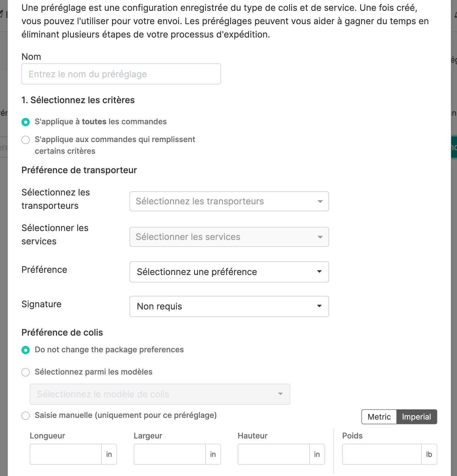Select "S'applique à toutes les commandes" radio
The image size is (457, 476).
pos(26,122)
